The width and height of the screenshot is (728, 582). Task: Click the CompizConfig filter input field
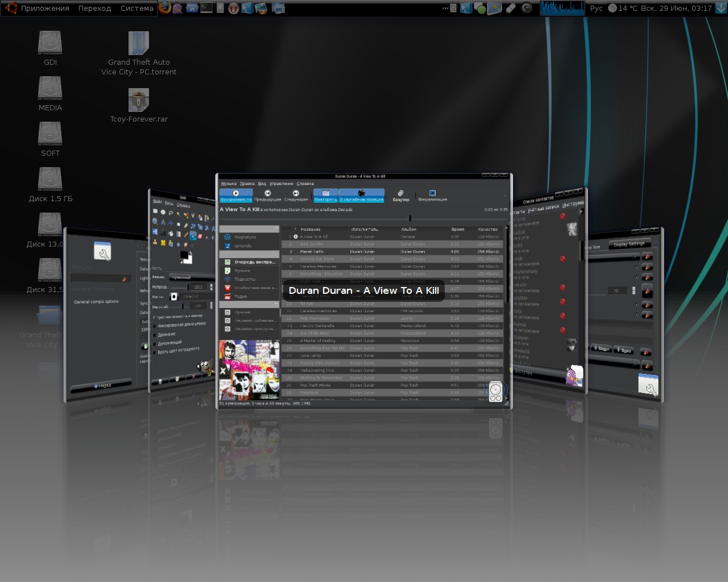point(101,278)
